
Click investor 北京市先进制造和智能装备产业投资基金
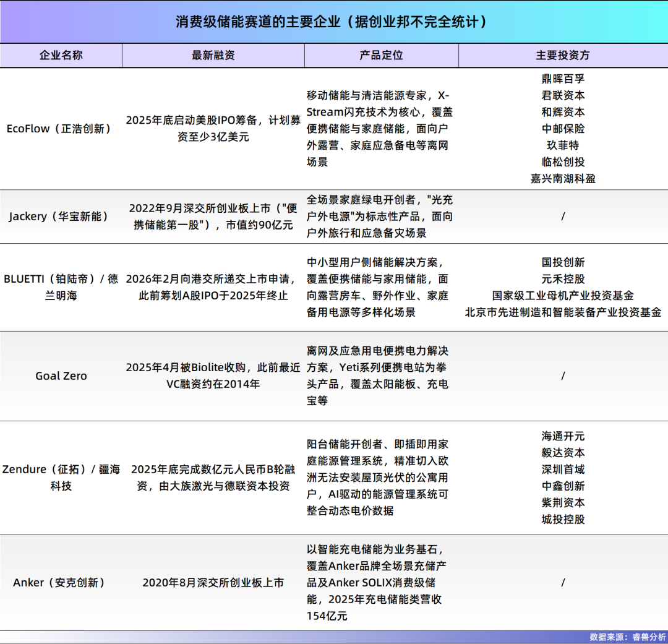point(563,312)
